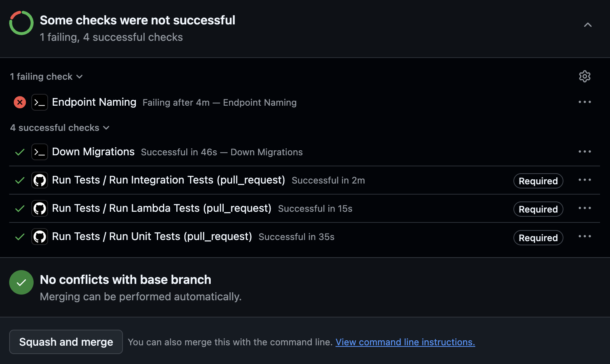Click GitHub icon next to Run Integration Tests
This screenshot has width=610, height=364.
click(40, 180)
